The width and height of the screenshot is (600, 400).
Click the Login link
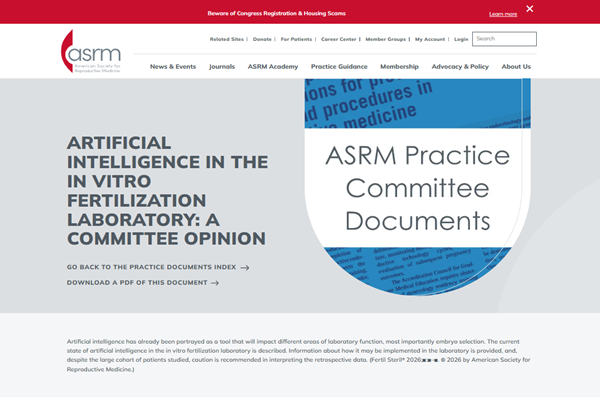click(x=461, y=39)
